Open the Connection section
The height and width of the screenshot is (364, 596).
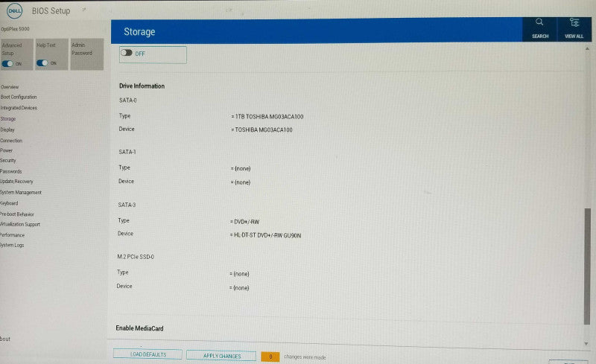pos(11,141)
